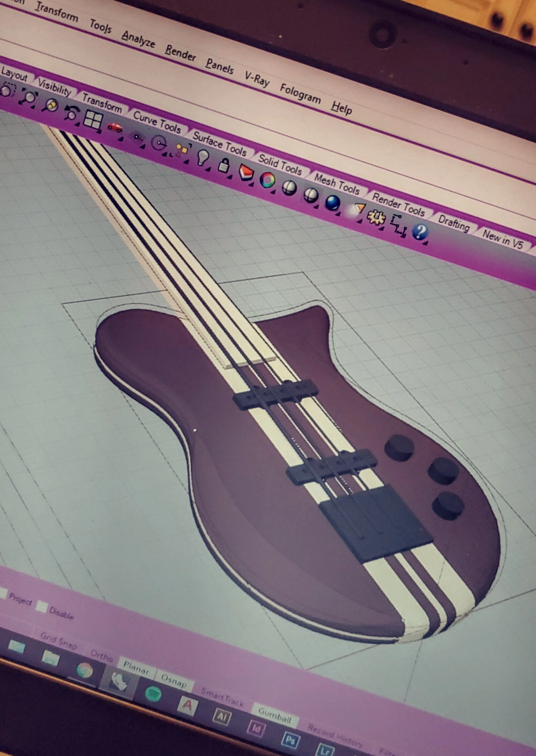This screenshot has width=536, height=756.
Task: Select the Dimension tool icon
Action: pyautogui.click(x=398, y=225)
